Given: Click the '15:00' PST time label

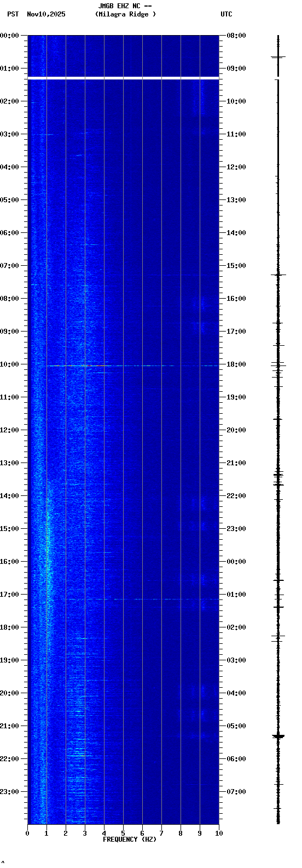Looking at the screenshot, I should click(10, 529).
